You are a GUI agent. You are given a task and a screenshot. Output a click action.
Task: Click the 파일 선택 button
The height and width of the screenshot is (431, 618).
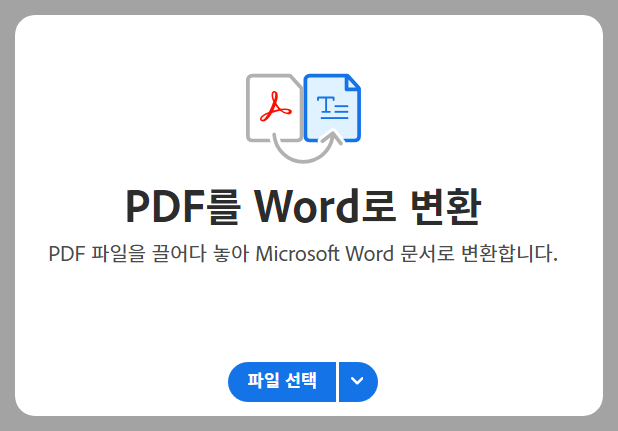pyautogui.click(x=282, y=382)
